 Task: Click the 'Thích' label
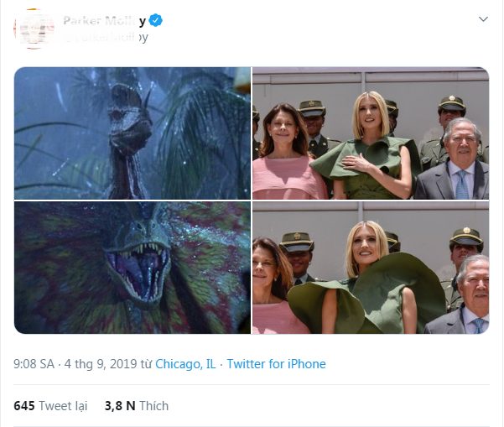(153, 406)
